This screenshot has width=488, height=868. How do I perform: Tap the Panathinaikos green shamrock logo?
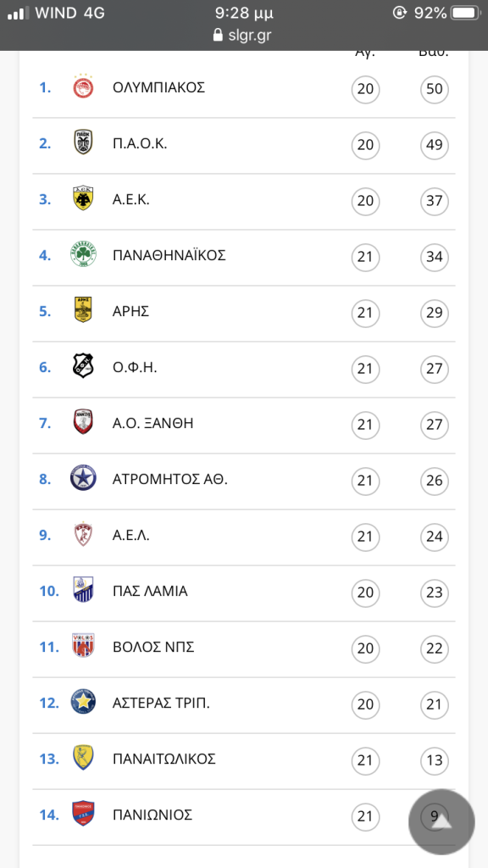(84, 254)
